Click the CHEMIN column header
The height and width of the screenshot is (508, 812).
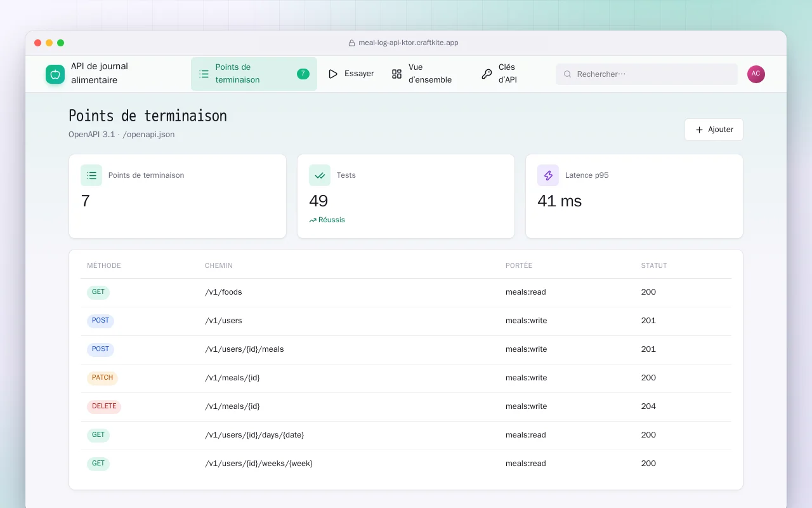(219, 265)
